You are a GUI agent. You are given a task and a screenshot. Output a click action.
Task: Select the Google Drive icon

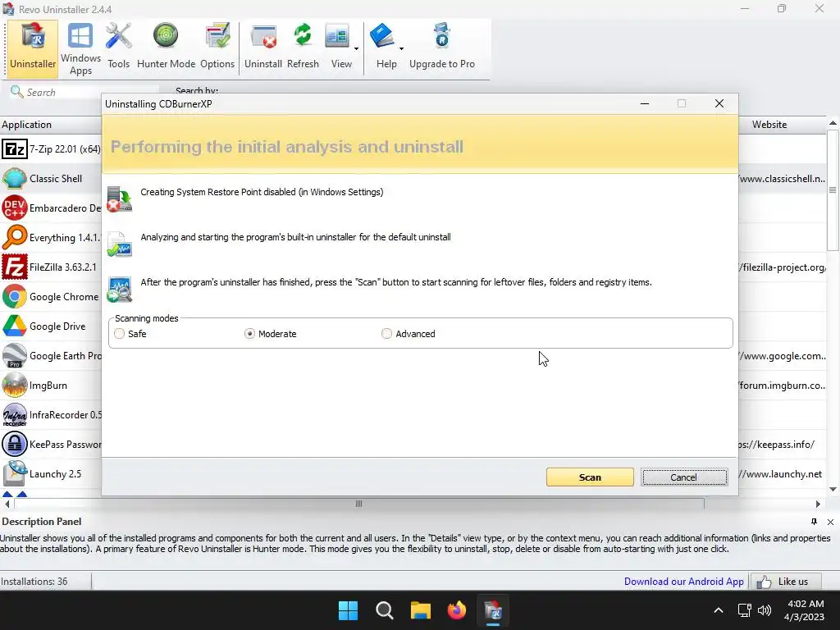click(15, 326)
